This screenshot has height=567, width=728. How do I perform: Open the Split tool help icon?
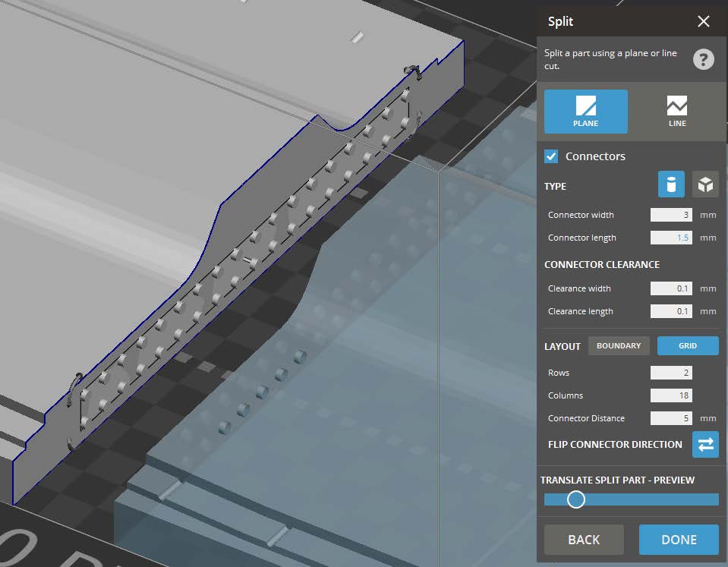pos(703,59)
